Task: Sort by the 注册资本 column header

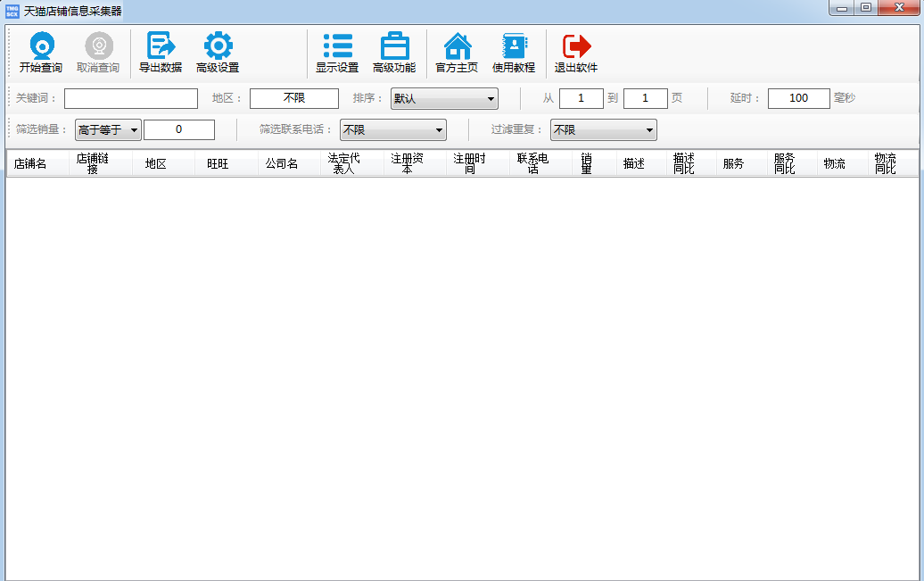Action: (x=416, y=163)
